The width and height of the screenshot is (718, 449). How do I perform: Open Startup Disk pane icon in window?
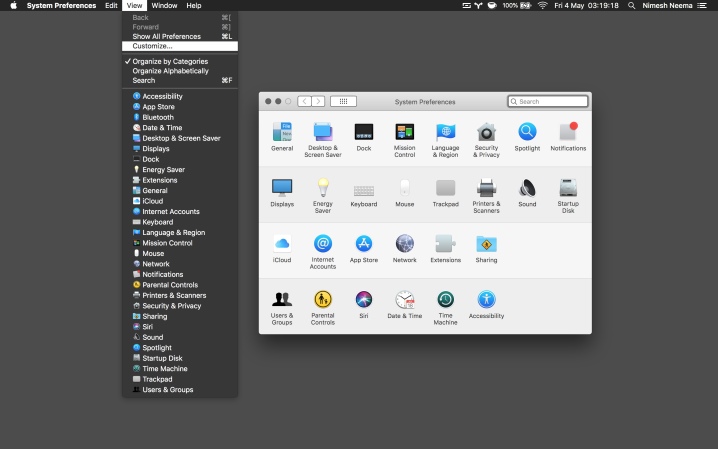click(568, 188)
